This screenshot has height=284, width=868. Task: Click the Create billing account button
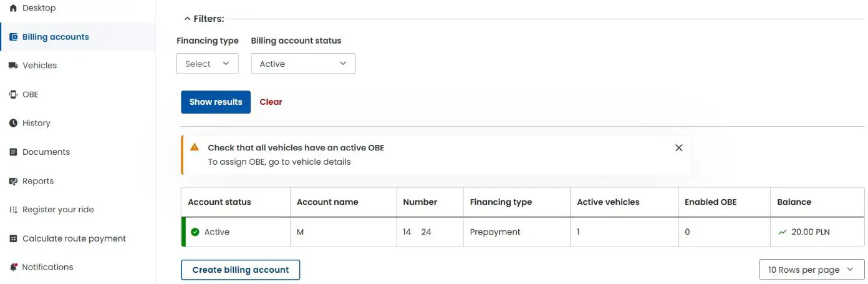[x=240, y=270]
